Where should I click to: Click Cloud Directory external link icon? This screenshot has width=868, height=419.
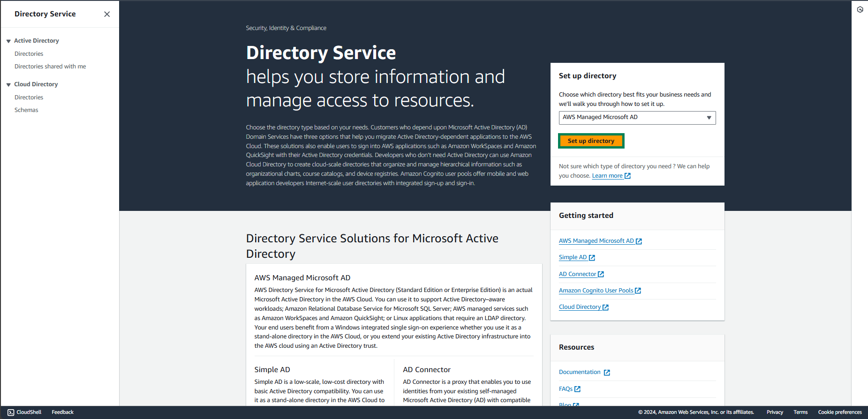tap(605, 307)
